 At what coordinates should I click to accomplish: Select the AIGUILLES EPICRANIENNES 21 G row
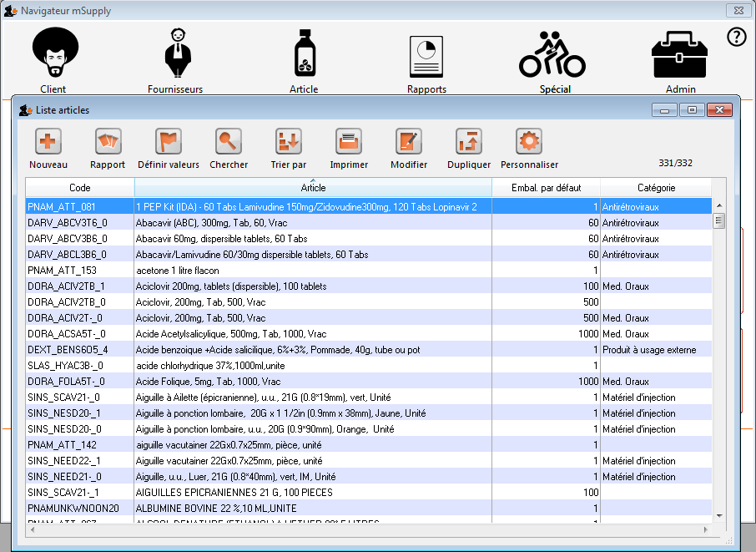coord(369,493)
